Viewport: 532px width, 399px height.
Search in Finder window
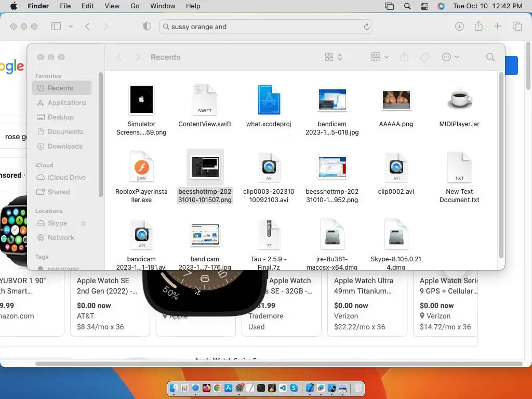[x=490, y=57]
